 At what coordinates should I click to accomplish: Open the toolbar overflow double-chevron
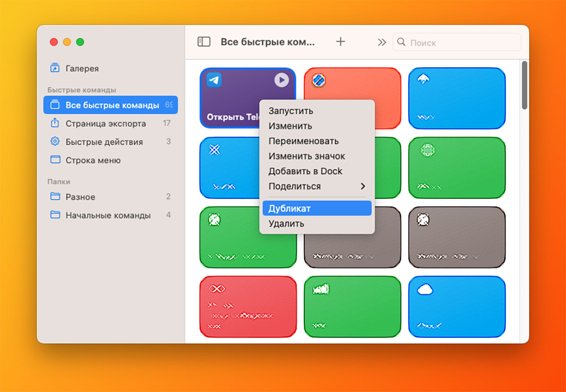tap(382, 42)
